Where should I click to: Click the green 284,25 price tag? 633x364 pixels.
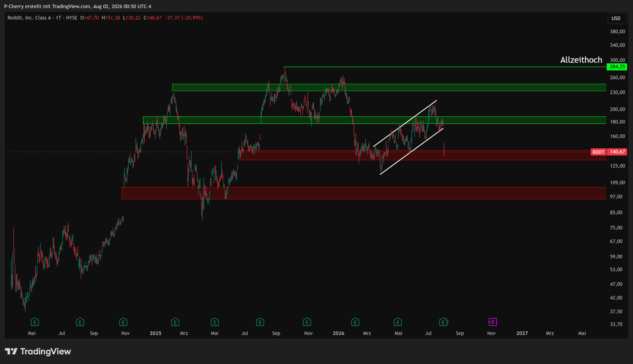tap(617, 67)
